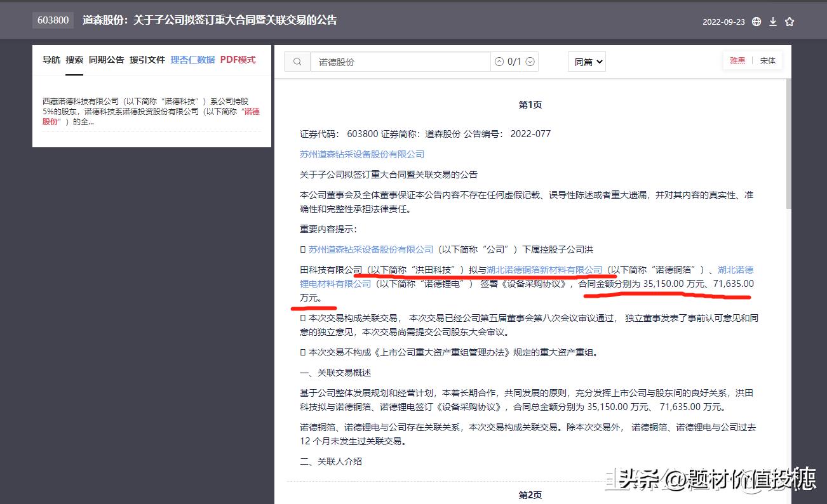Click the 重要内容提示 line
Screen dimensions: 827x504
coord(328,229)
